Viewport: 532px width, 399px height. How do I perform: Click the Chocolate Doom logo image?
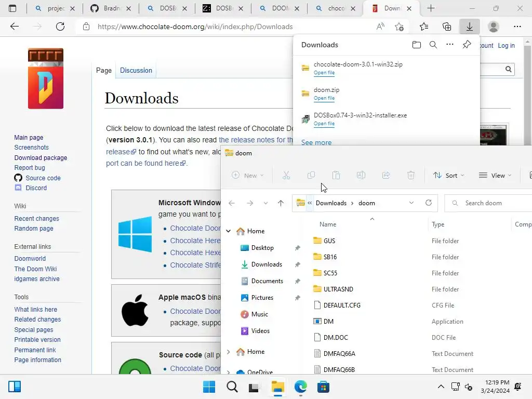46,78
